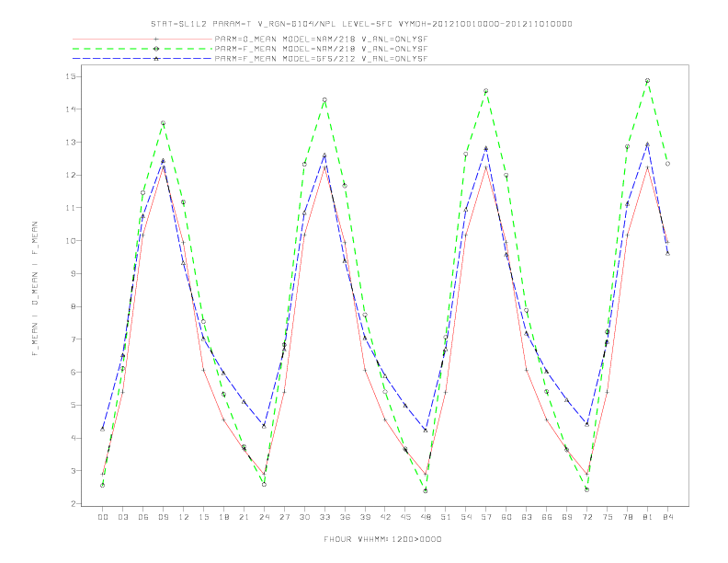Select legend entry PARM=O_MEAN MODEL=NAM/218
Viewport: 728px width, 563px height.
[x=321, y=39]
